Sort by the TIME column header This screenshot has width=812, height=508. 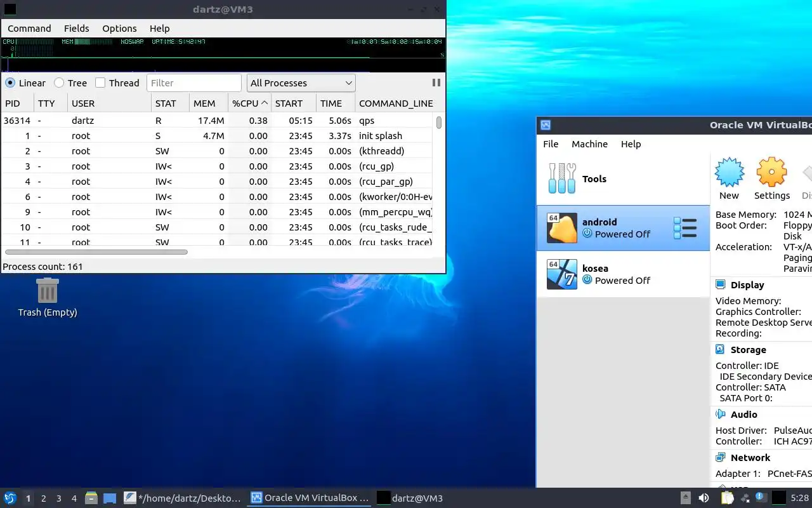336,103
